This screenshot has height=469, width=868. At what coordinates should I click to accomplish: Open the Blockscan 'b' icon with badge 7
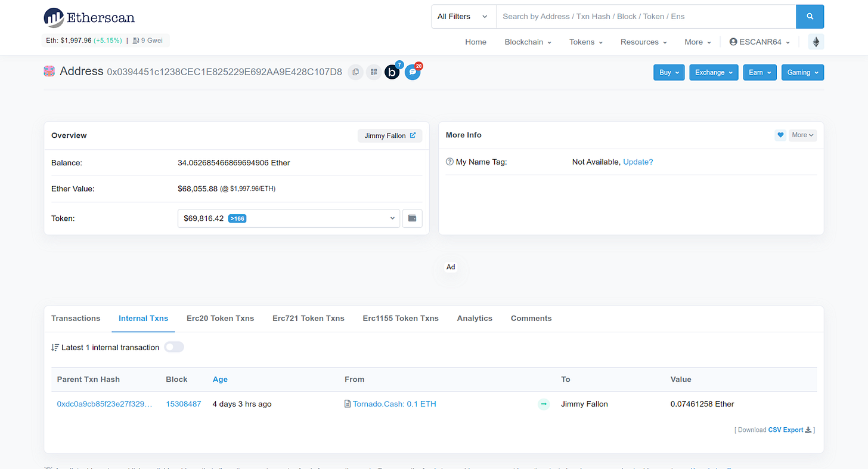pos(392,72)
